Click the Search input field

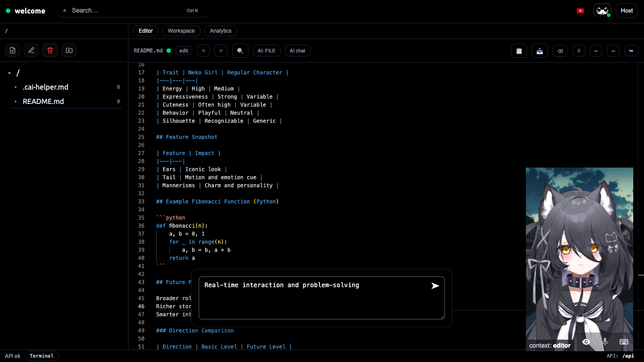(x=132, y=10)
